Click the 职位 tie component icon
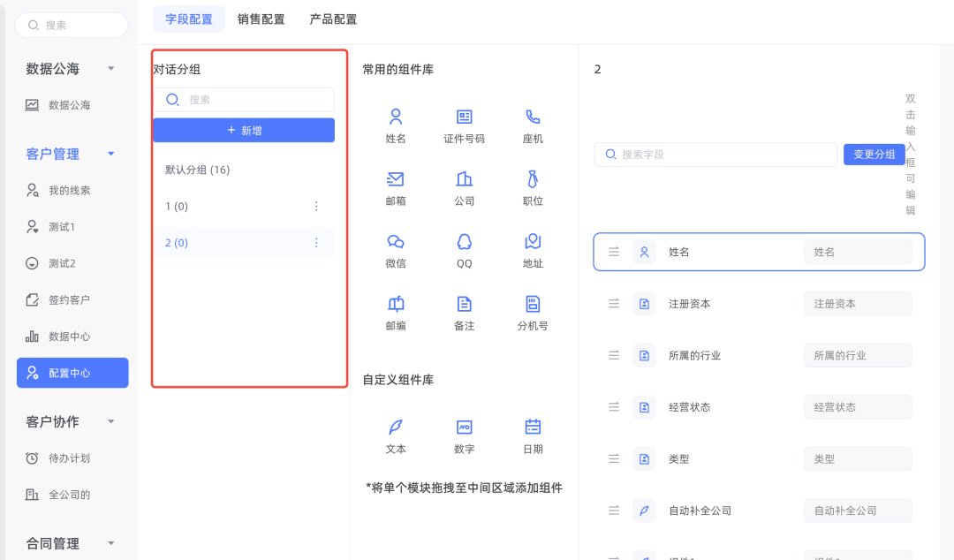Screen dimensions: 954x560 [533, 178]
